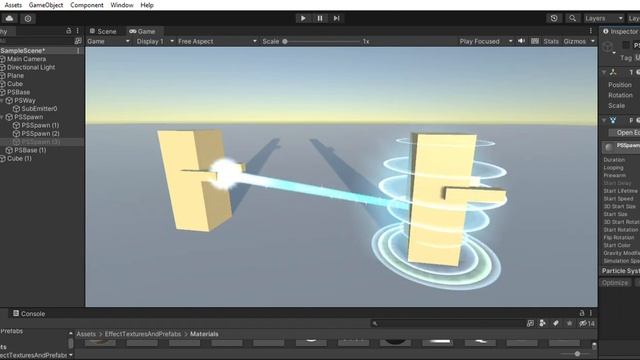Open Hierarchy search-by-type icon
The height and width of the screenshot is (360, 640).
[x=78, y=41]
